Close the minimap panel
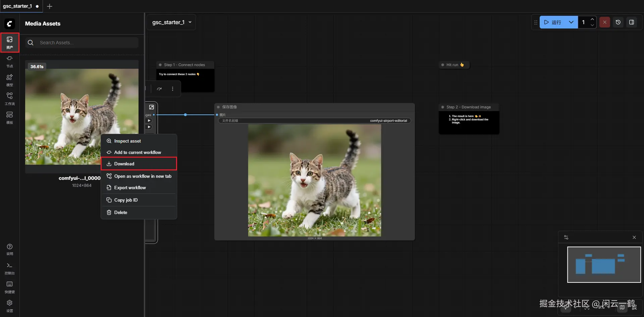 pyautogui.click(x=634, y=237)
